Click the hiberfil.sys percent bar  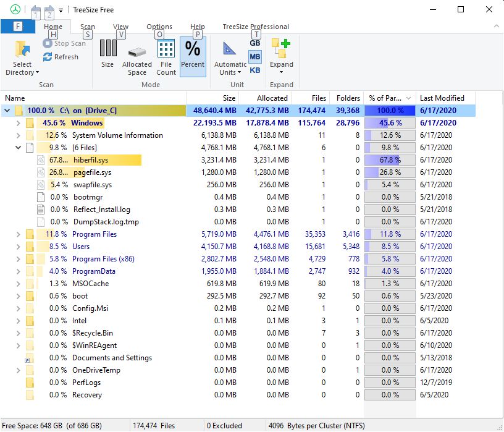pyautogui.click(x=389, y=160)
